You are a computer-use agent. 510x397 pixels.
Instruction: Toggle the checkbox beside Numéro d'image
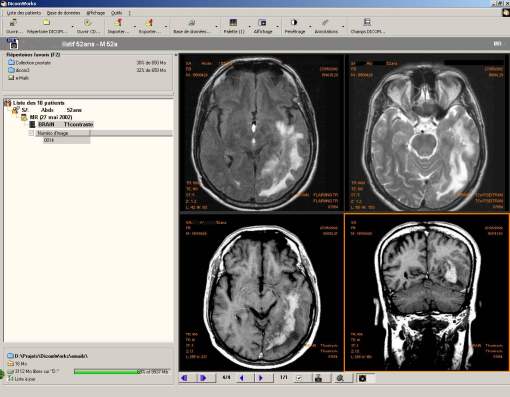point(31,133)
